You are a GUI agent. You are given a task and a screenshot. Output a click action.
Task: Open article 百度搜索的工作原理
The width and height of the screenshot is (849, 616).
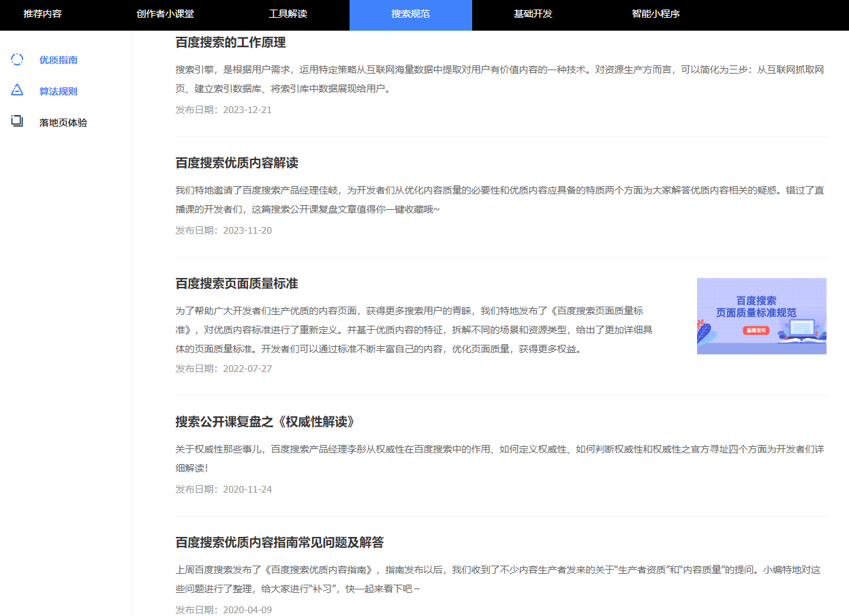(x=230, y=42)
